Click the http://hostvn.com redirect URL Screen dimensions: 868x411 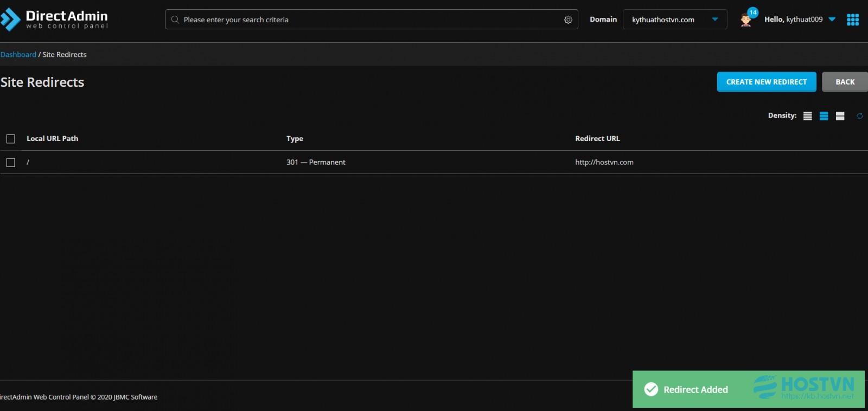604,162
